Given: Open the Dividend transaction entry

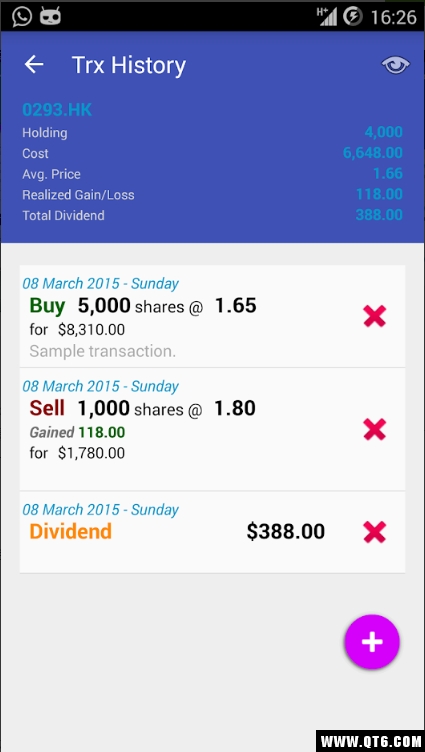Looking at the screenshot, I should [212, 532].
